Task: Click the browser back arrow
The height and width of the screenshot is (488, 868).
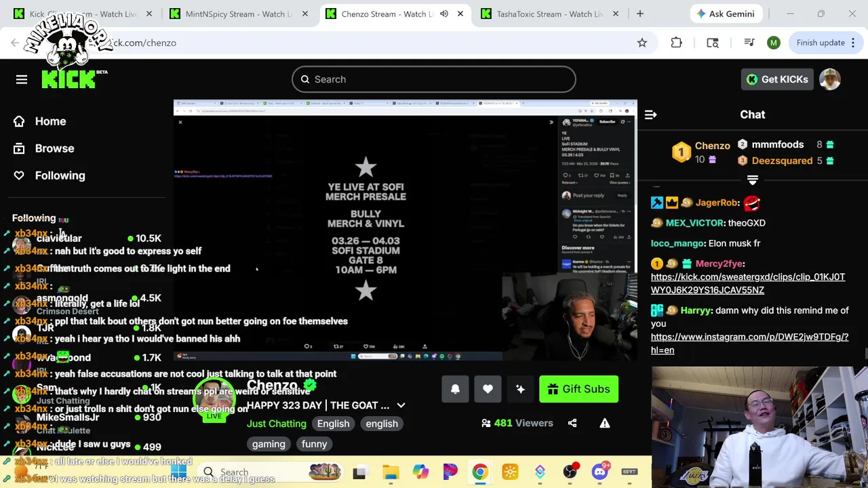Action: pos(15,43)
